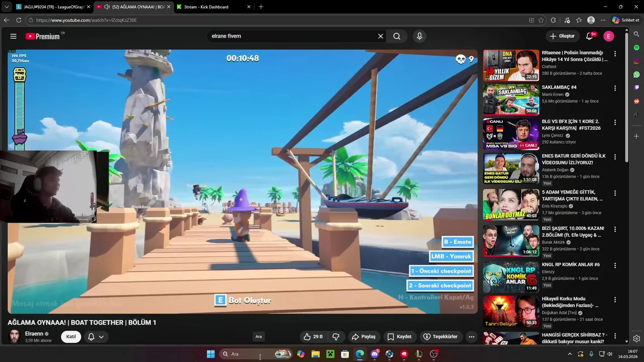
Task: Open browser settings and more menu
Action: (x=603, y=20)
